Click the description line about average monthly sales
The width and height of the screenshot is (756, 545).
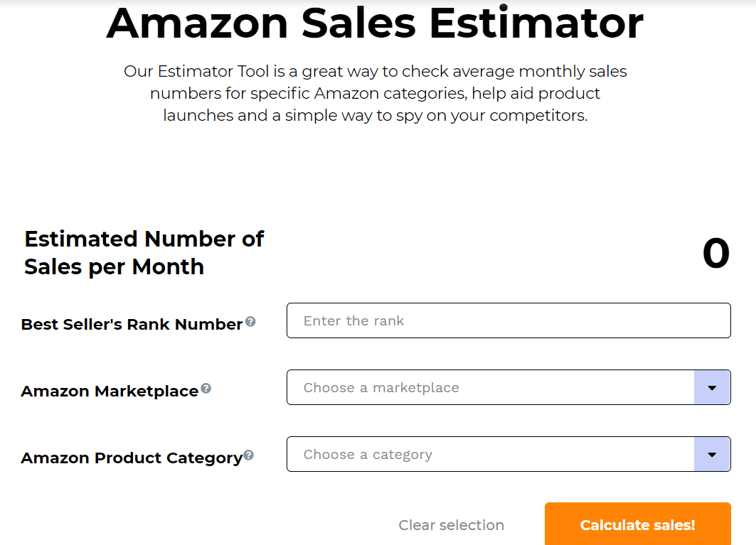pyautogui.click(x=375, y=71)
